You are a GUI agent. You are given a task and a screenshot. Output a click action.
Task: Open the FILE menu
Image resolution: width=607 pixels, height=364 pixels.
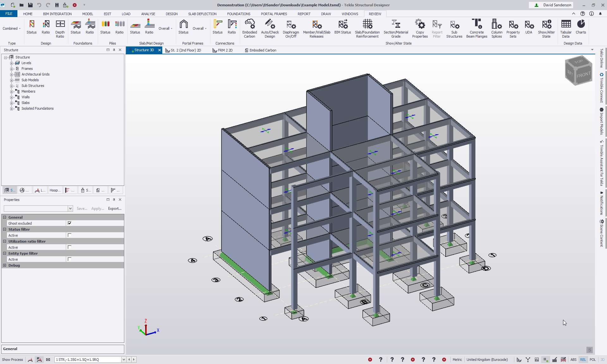(x=9, y=14)
